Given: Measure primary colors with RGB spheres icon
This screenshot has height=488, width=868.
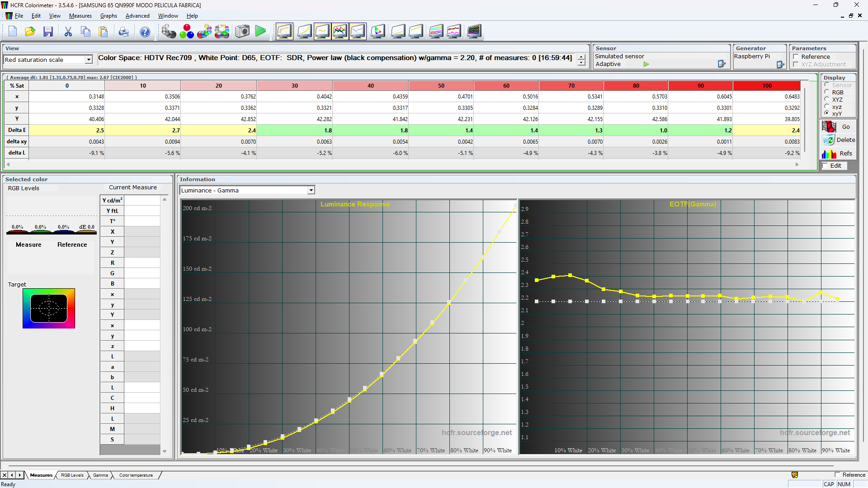Looking at the screenshot, I should tap(187, 32).
